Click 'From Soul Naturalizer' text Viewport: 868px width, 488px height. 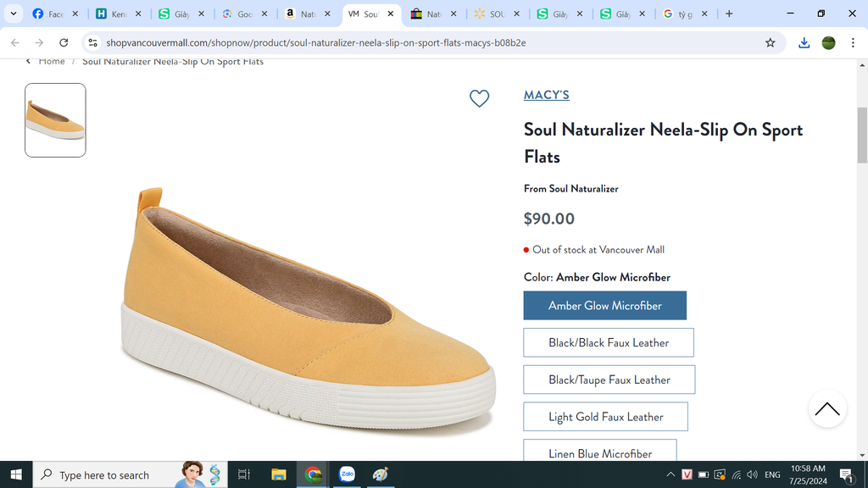(x=570, y=189)
